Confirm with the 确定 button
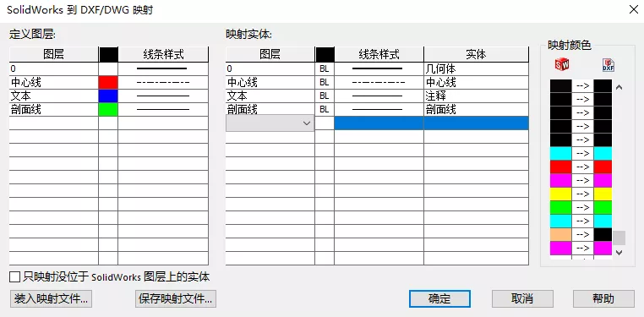 tap(439, 298)
